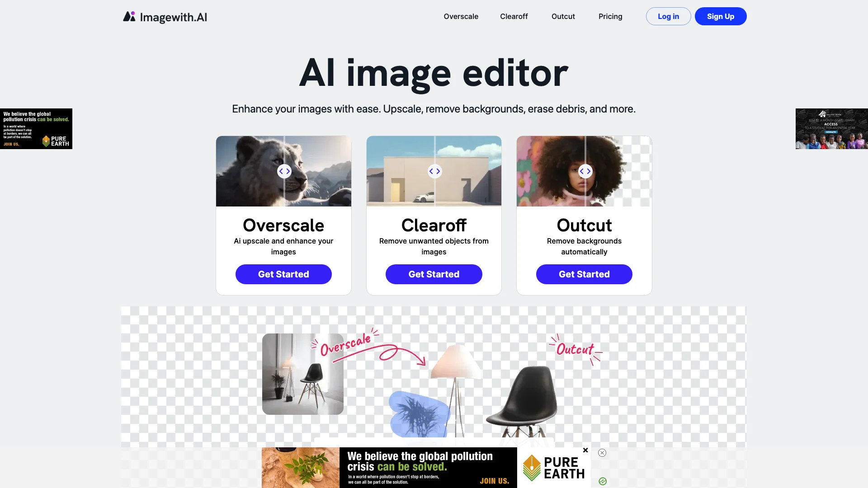Select the Overscale navigation tab
The height and width of the screenshot is (488, 868).
point(460,16)
